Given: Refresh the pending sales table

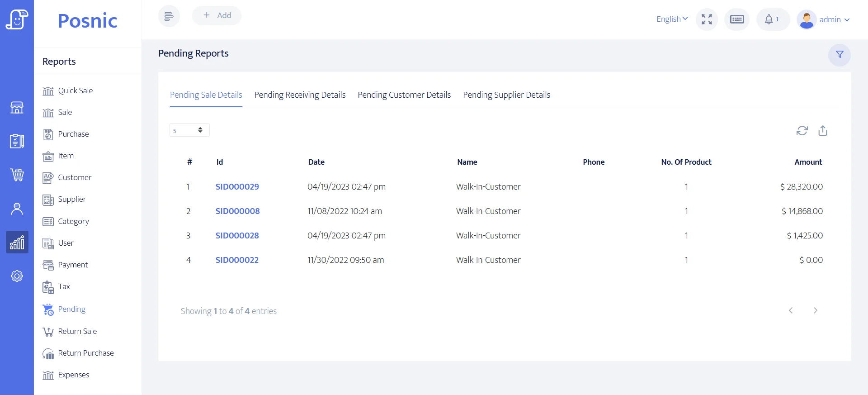Looking at the screenshot, I should tap(802, 131).
